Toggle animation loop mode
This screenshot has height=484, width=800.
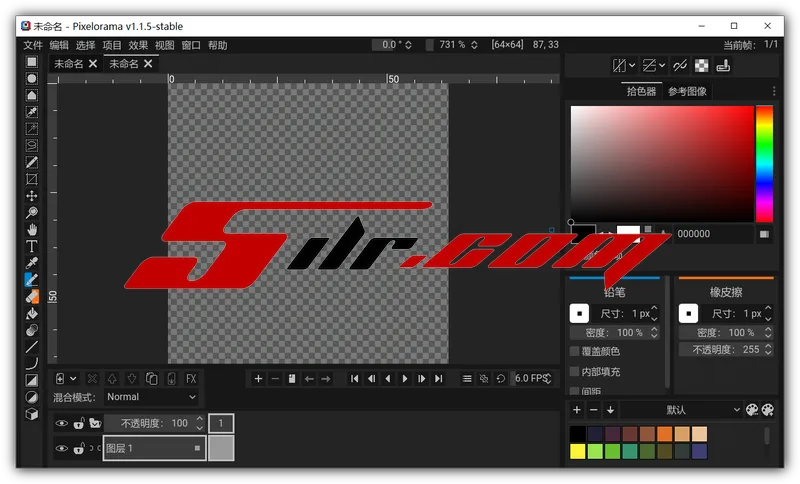pyautogui.click(x=501, y=379)
